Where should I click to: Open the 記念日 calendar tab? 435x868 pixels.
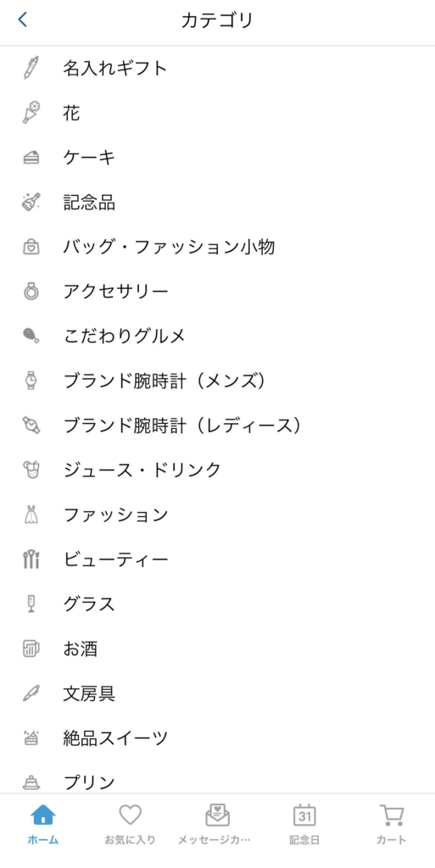pyautogui.click(x=304, y=824)
